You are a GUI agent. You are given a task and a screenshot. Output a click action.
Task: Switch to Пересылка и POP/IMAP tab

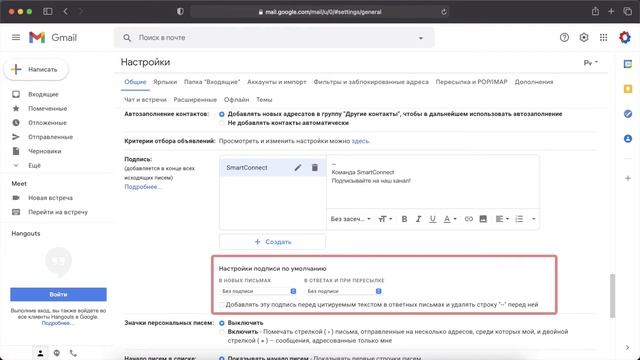(x=471, y=82)
